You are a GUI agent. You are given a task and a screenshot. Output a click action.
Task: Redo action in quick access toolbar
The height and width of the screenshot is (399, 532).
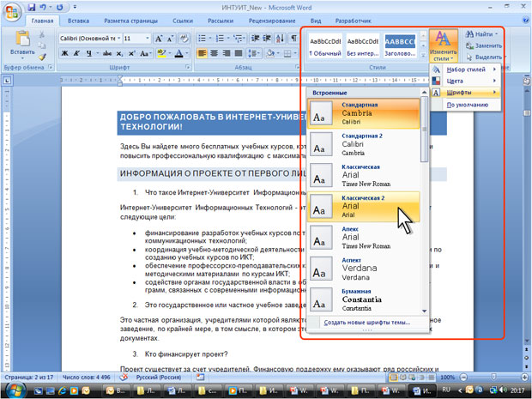click(x=59, y=7)
